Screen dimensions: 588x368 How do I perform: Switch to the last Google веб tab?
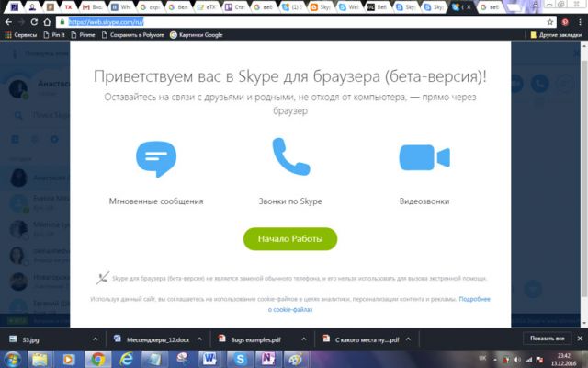[x=491, y=7]
